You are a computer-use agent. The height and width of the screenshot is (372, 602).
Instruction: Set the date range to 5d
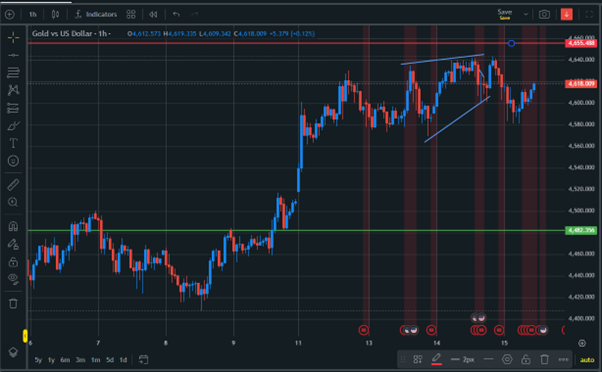[x=110, y=360]
